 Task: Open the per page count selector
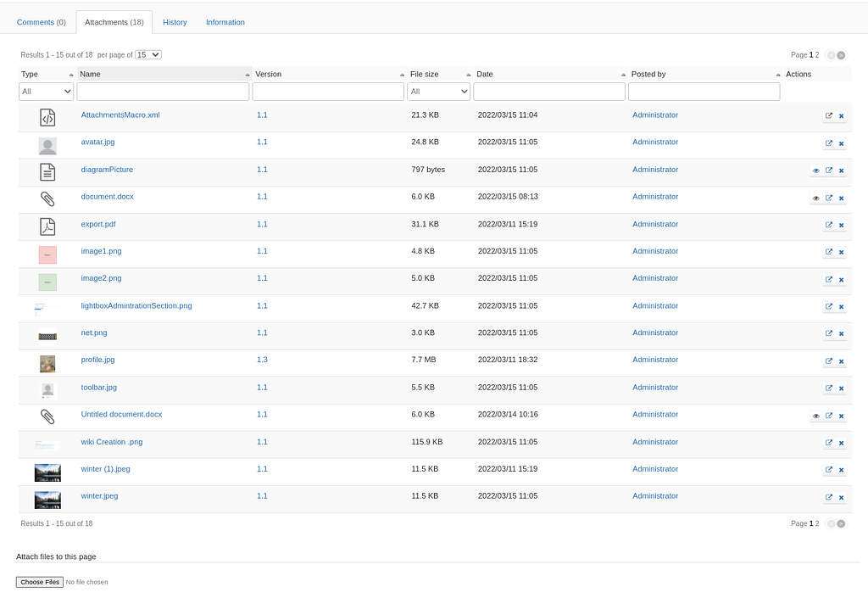tap(147, 54)
